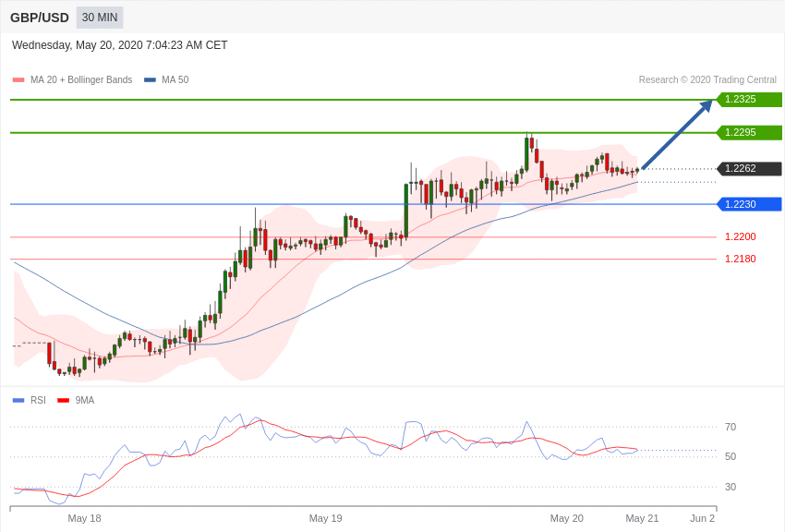Image resolution: width=785 pixels, height=532 pixels.
Task: Click the 9MA legend label
Action: tap(85, 400)
